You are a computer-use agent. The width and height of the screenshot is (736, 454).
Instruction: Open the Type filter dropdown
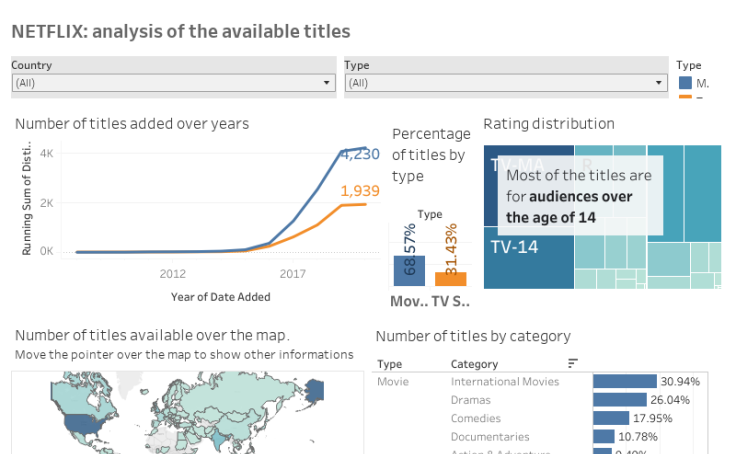point(506,83)
